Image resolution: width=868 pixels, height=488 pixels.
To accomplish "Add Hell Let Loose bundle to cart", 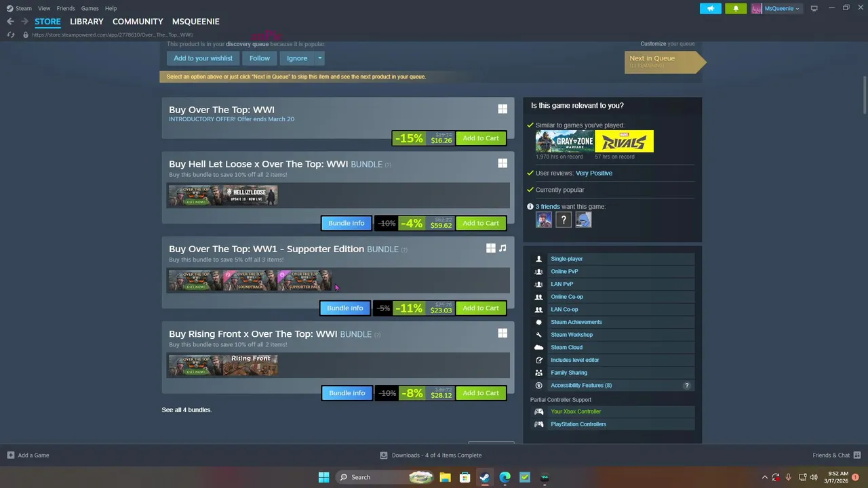I will [481, 223].
